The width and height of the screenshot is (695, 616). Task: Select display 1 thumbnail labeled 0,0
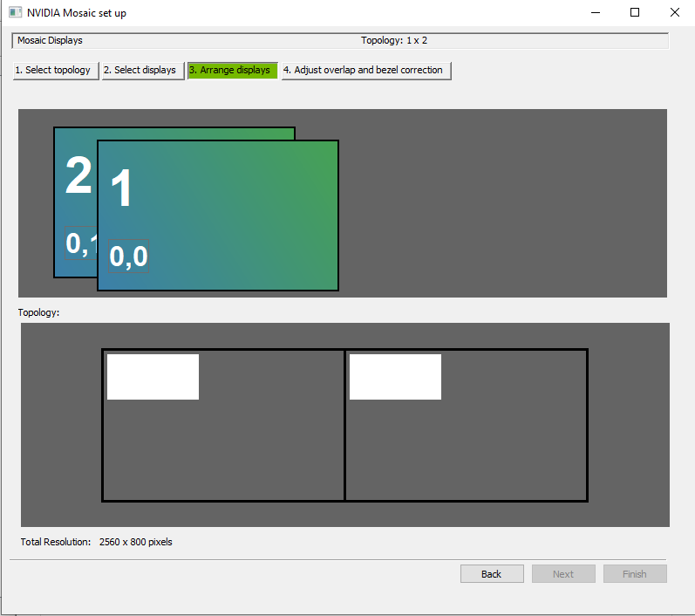[x=218, y=216]
